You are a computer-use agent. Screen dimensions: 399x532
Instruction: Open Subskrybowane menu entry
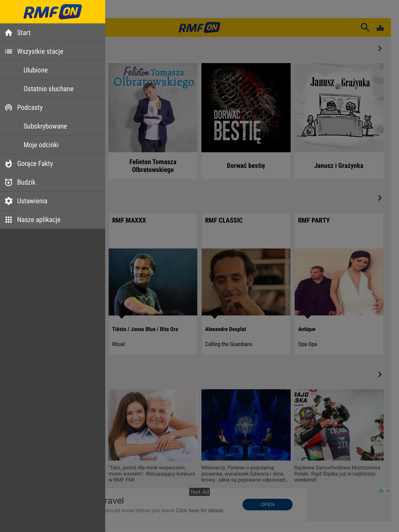(x=45, y=126)
